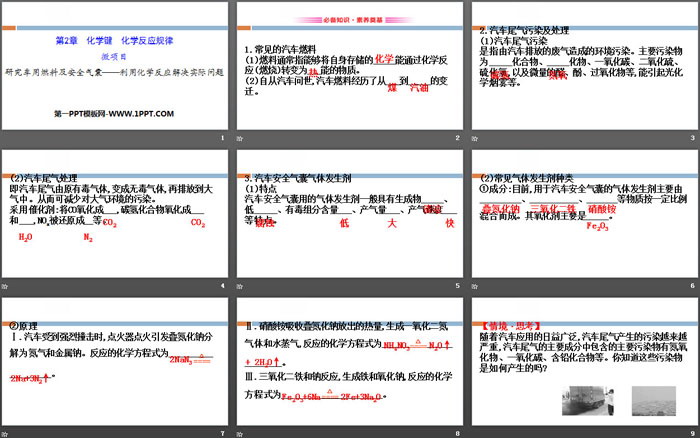This screenshot has width=700, height=438.
Task: Click the animation star icon under slide 4
Action: [5, 286]
